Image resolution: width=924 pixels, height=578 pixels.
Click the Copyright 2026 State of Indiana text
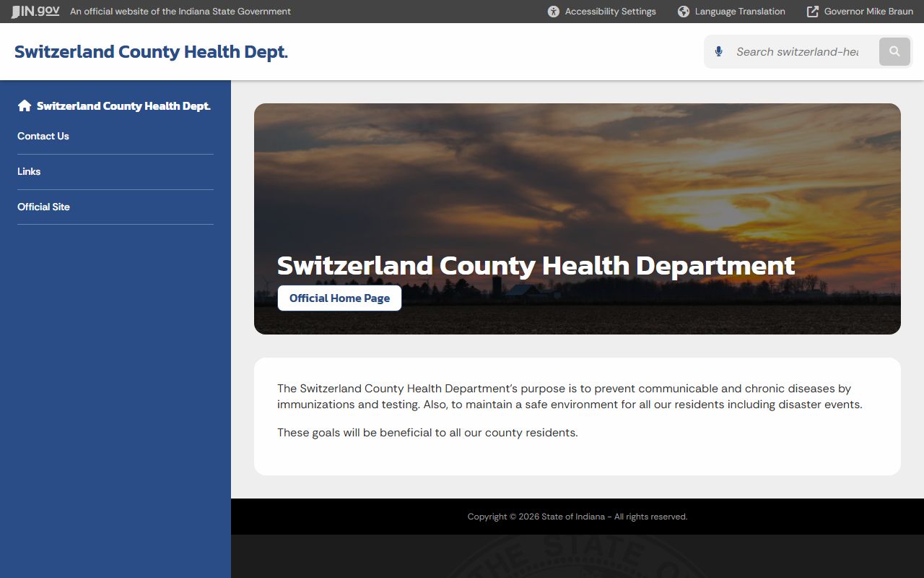tap(577, 517)
